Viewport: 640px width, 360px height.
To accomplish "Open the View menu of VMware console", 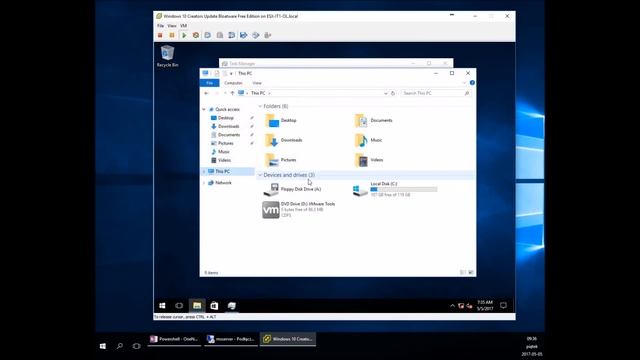I will tap(172, 26).
